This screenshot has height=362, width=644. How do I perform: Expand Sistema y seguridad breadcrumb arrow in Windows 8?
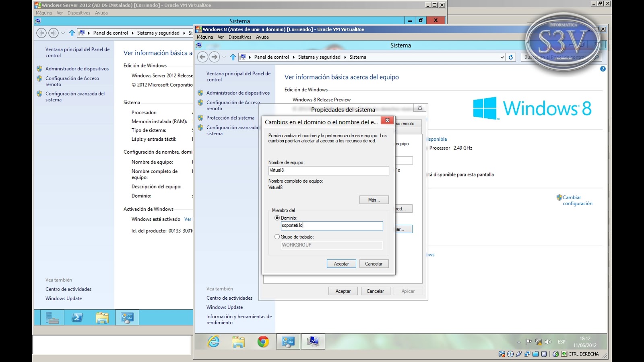(345, 57)
